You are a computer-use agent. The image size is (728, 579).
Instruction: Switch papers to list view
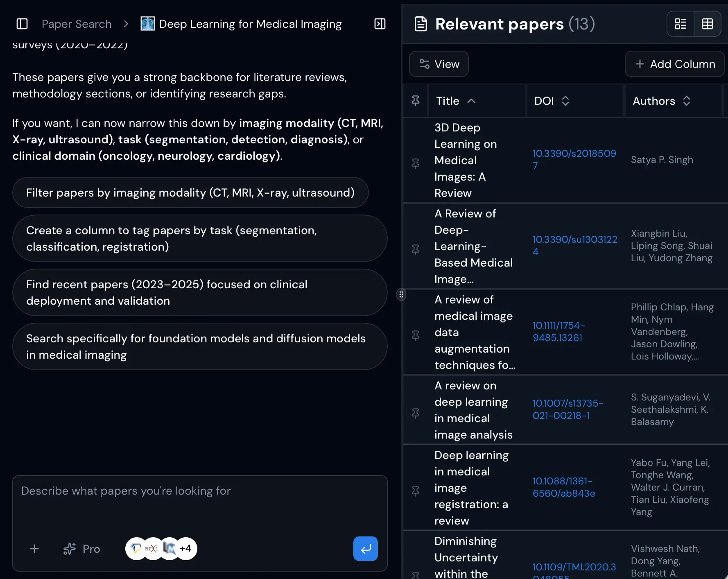[680, 24]
